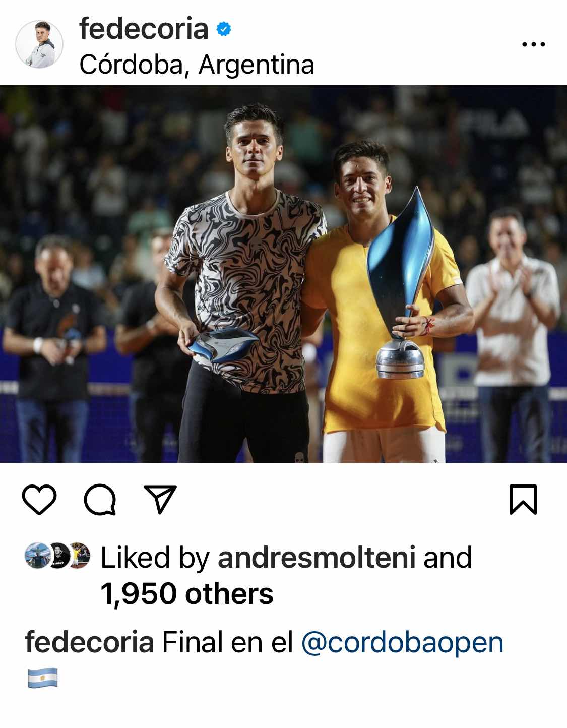Save the post with the bookmark icon

523,500
